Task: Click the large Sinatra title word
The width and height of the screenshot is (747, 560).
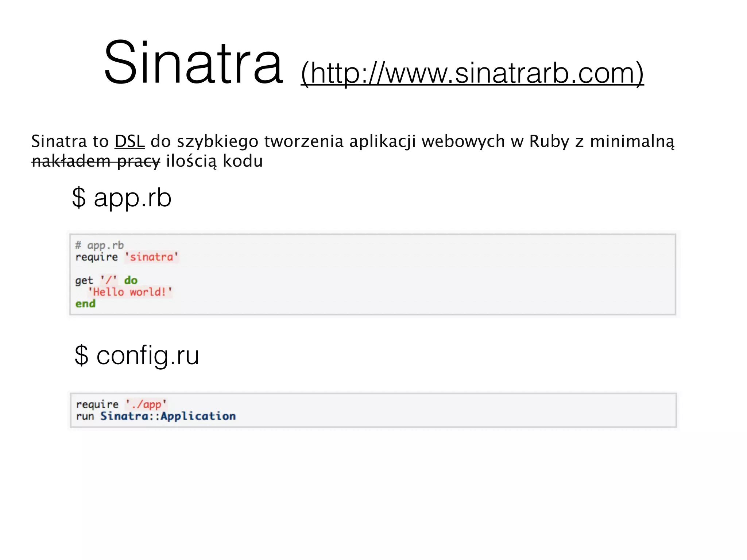Action: 193,63
